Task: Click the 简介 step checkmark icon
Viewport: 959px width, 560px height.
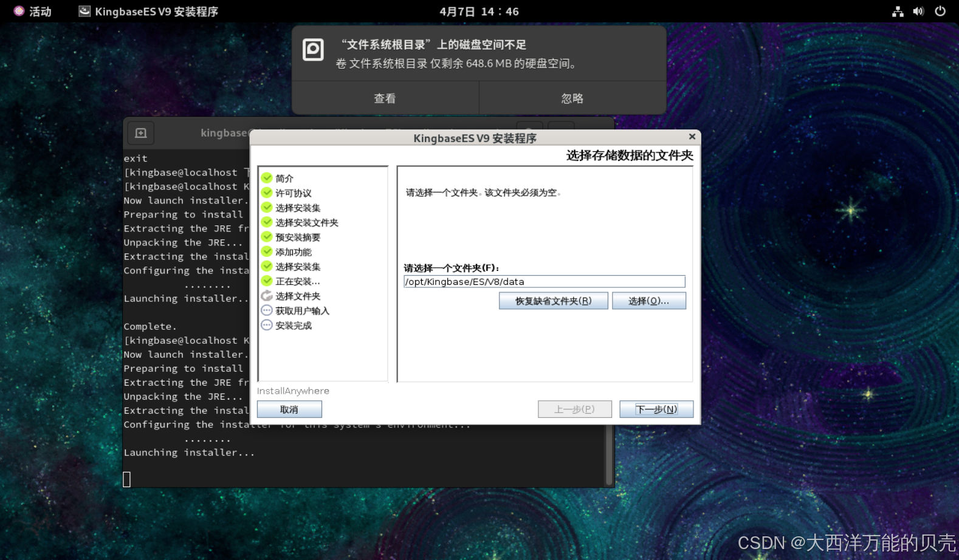Action: pos(267,178)
